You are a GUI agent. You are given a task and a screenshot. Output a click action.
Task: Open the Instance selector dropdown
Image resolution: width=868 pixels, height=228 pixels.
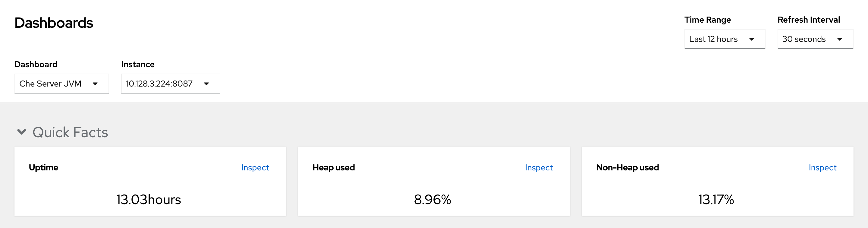170,84
